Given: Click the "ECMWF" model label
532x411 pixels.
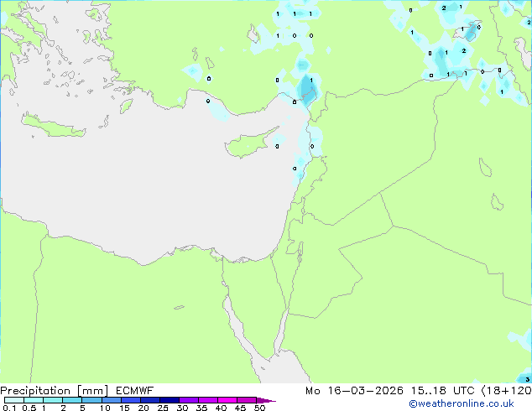Looking at the screenshot, I should 135,391.
